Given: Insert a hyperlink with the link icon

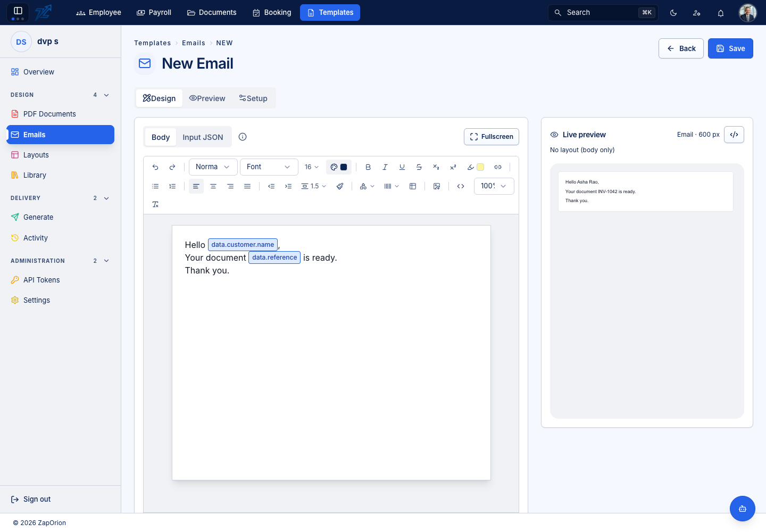Looking at the screenshot, I should [498, 167].
